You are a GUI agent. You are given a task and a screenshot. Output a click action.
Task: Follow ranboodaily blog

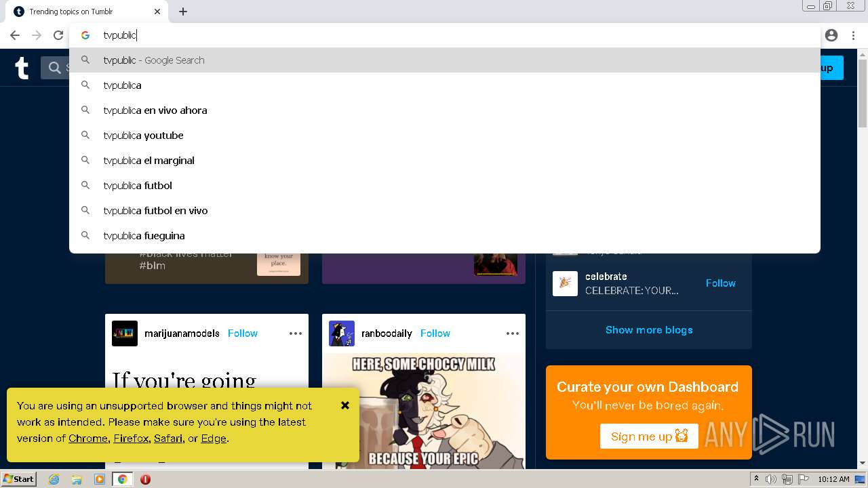[435, 333]
